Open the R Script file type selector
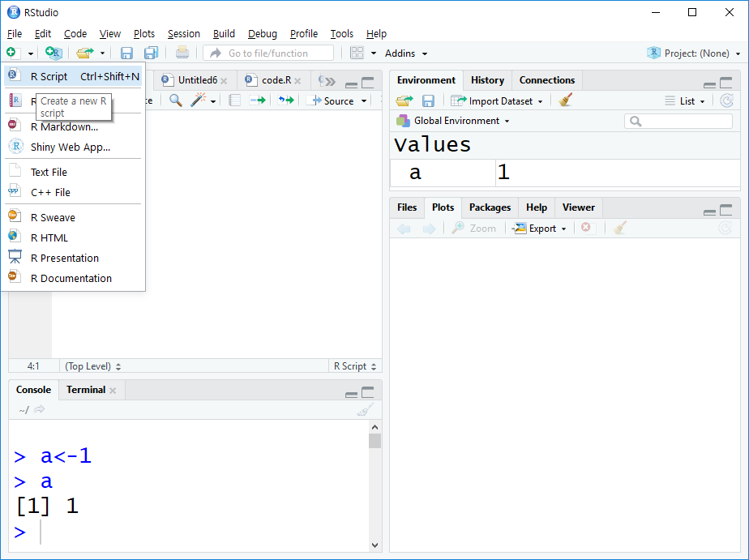749x560 pixels. [355, 366]
